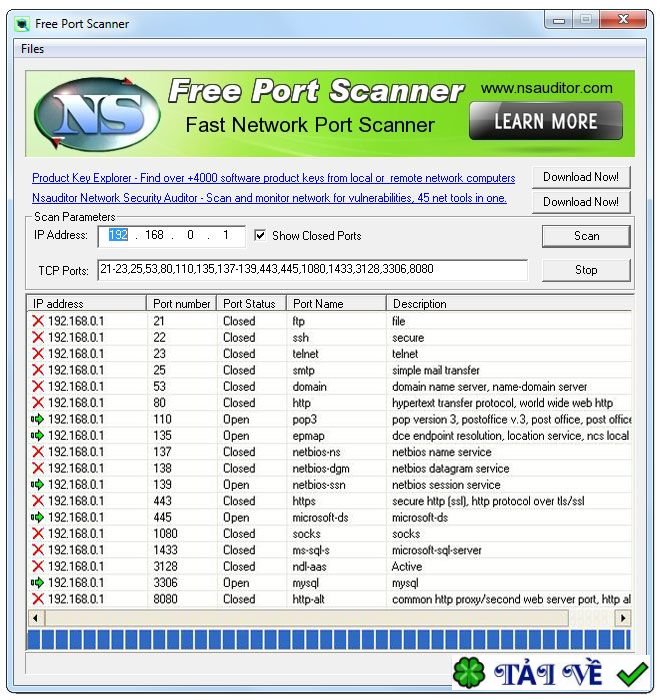
Task: Click the scan progress bar
Action: tap(329, 639)
